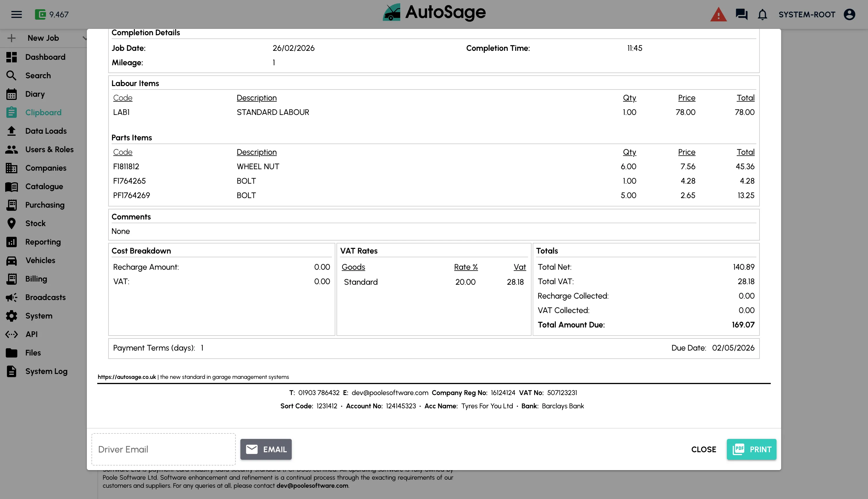Click the Vehicles car icon
The height and width of the screenshot is (499, 868).
(x=12, y=260)
